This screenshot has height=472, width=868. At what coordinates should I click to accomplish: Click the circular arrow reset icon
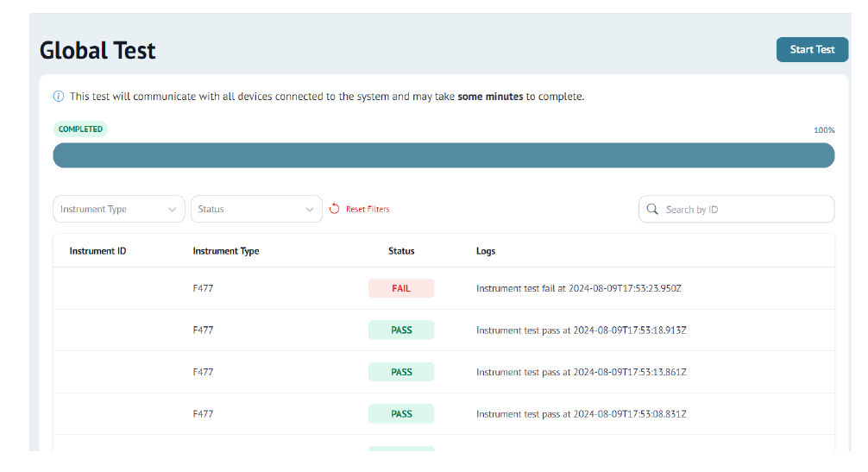click(x=335, y=209)
